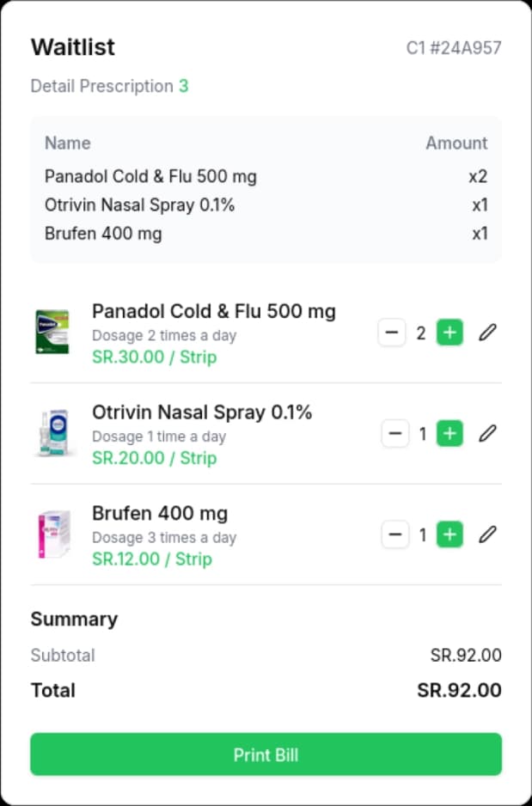Decrease Panadol Cold & Flu quantity
The image size is (532, 806).
click(x=392, y=333)
